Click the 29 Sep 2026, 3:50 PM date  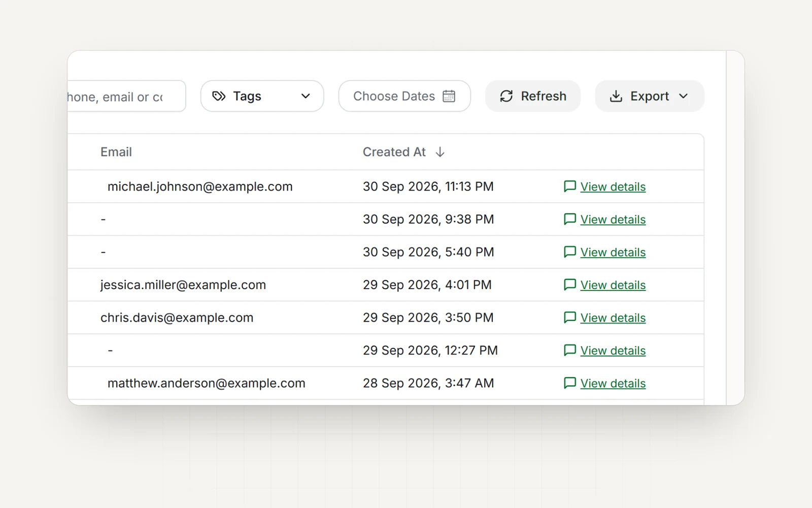[x=428, y=317]
